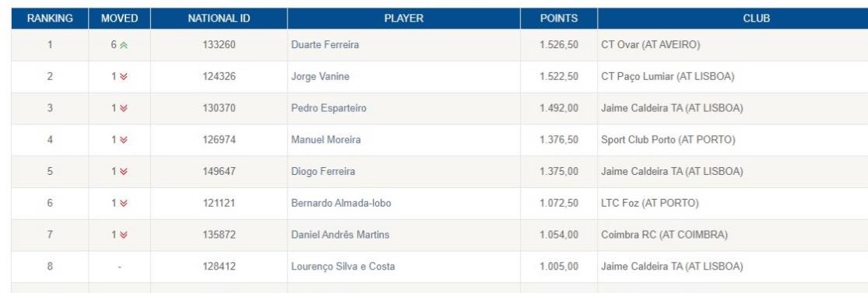Click red down arrow in Manuel Moreira row
This screenshot has height=293, width=868.
click(x=124, y=140)
